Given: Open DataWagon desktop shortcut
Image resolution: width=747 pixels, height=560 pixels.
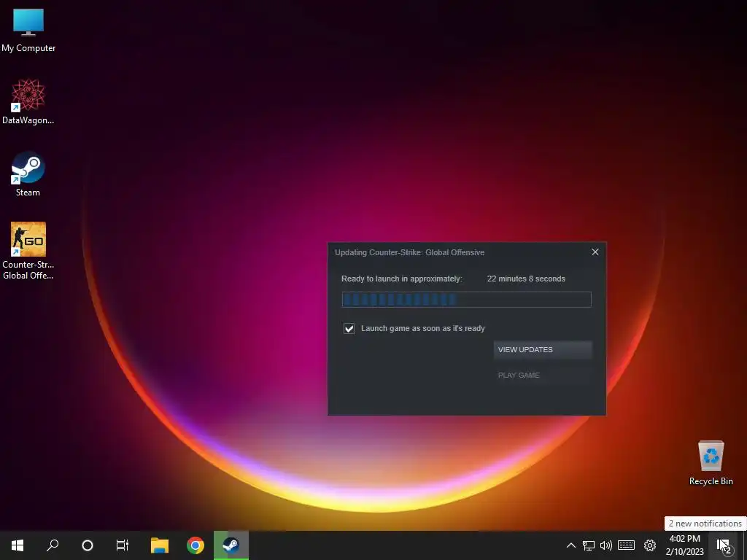Looking at the screenshot, I should tap(28, 101).
